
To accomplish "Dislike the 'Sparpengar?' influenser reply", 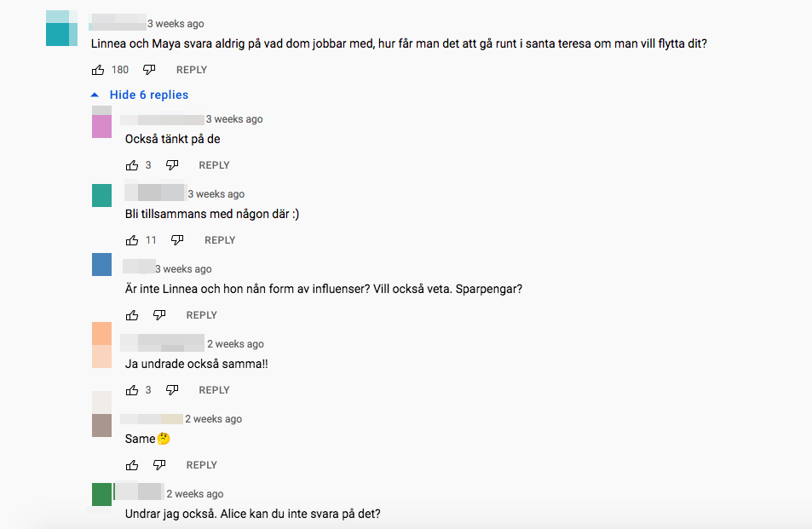I will pyautogui.click(x=159, y=315).
